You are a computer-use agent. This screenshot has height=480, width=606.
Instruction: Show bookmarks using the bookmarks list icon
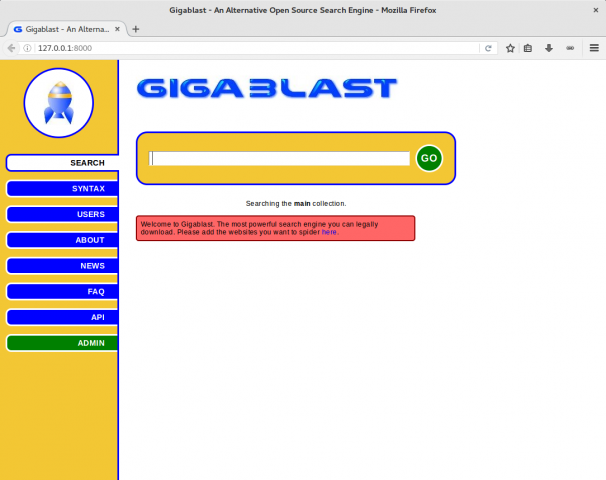[x=528, y=48]
